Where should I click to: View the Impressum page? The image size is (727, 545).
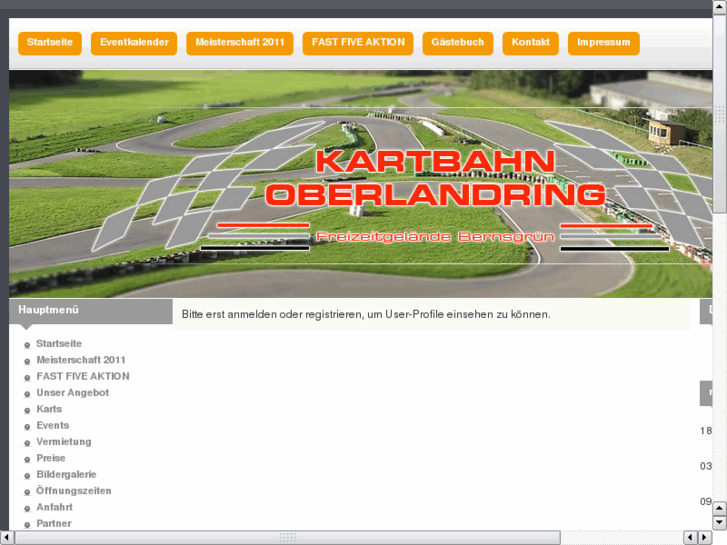coord(604,43)
